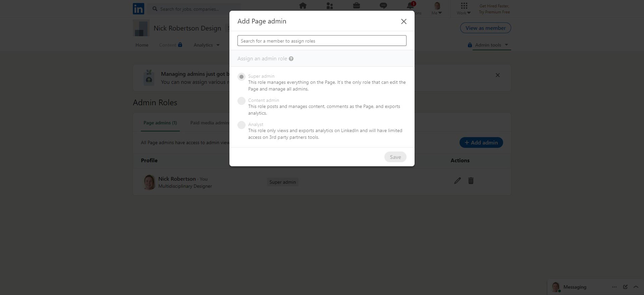Click the admin role help question icon
Image resolution: width=644 pixels, height=295 pixels.
(x=291, y=59)
